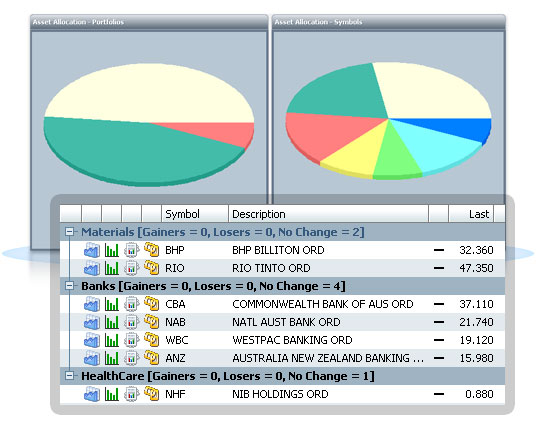This screenshot has width=550, height=437.
Task: Open the area chart icon for CBA
Action: [92, 304]
